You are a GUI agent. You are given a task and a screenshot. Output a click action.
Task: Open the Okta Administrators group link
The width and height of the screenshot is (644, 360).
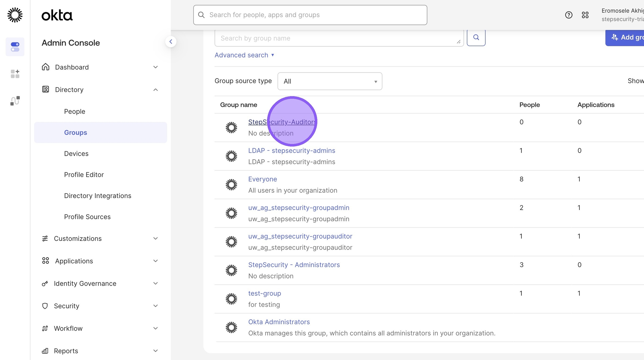coord(279,322)
